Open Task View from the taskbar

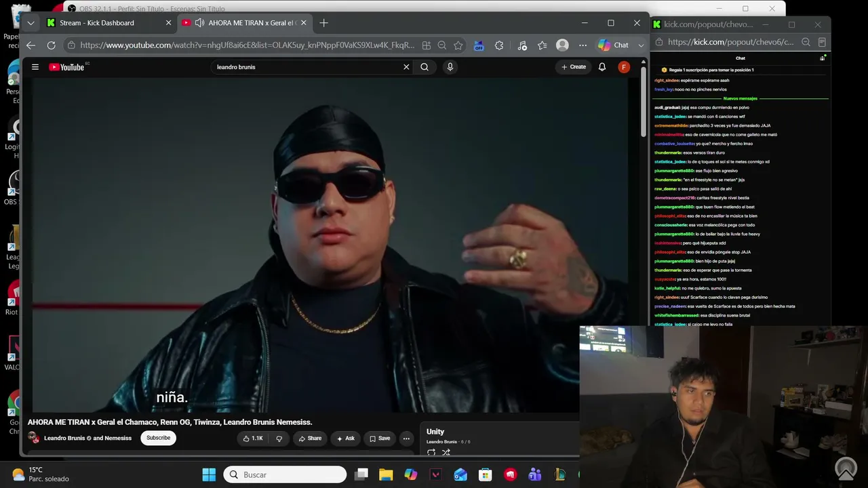[x=361, y=474]
